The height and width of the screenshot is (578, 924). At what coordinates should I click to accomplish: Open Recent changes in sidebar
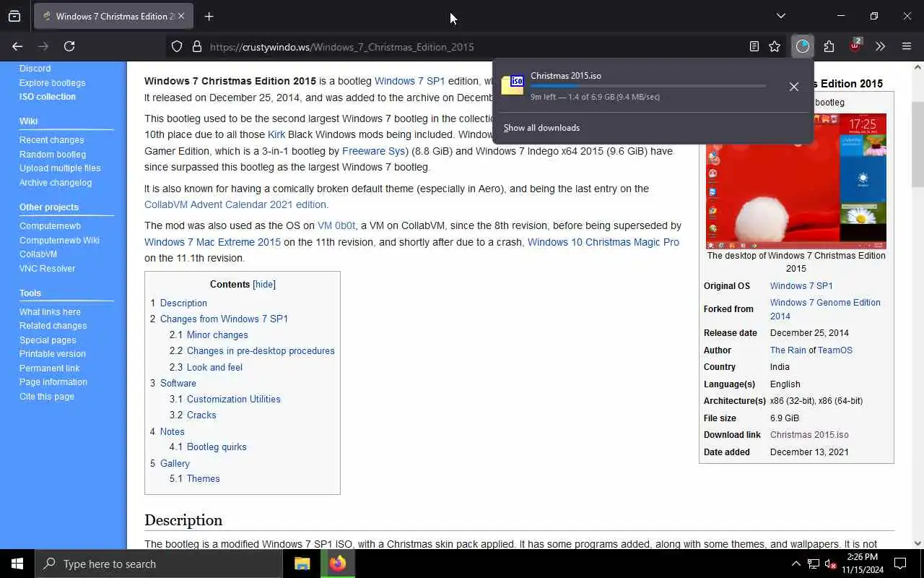[51, 140]
